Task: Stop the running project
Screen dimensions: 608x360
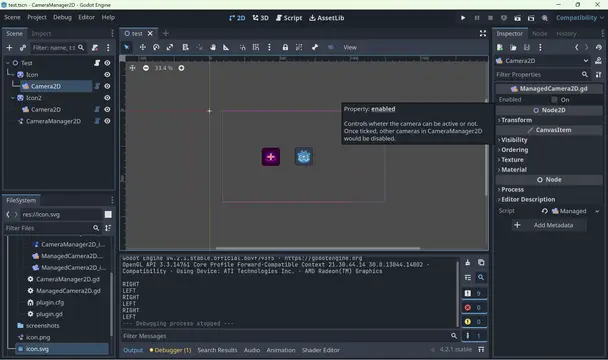Action: click(x=491, y=18)
